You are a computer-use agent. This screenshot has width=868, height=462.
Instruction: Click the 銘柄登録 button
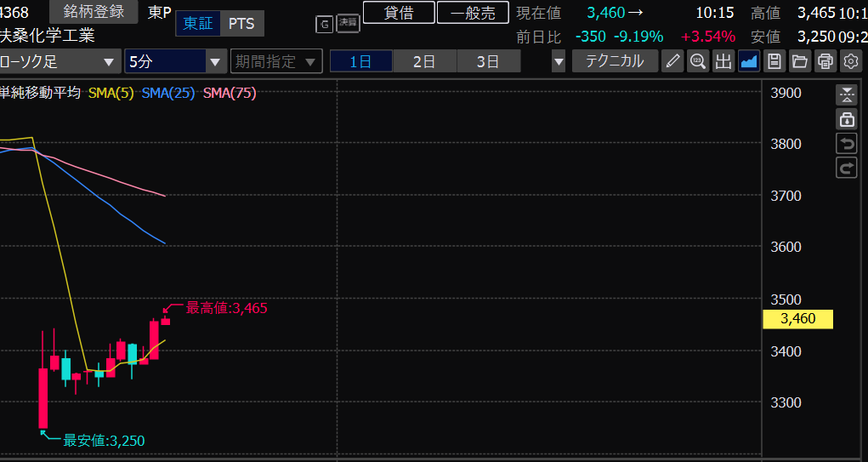pyautogui.click(x=94, y=11)
